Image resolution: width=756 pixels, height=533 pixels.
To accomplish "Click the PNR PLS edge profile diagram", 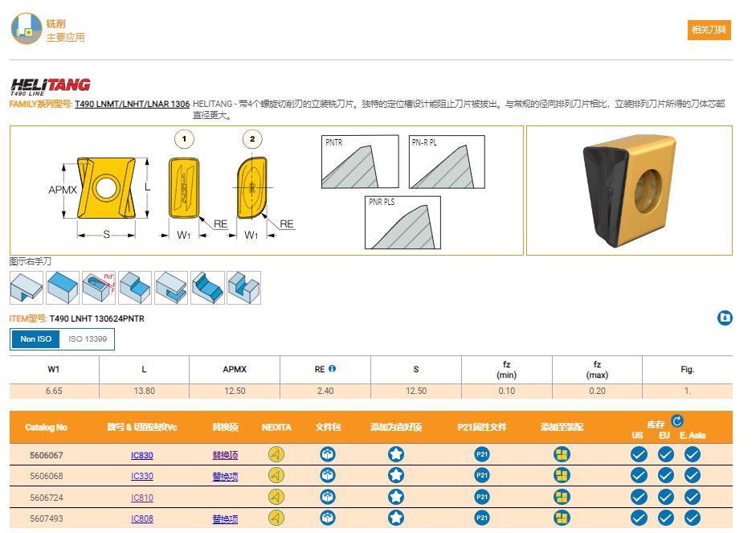I will tap(403, 223).
